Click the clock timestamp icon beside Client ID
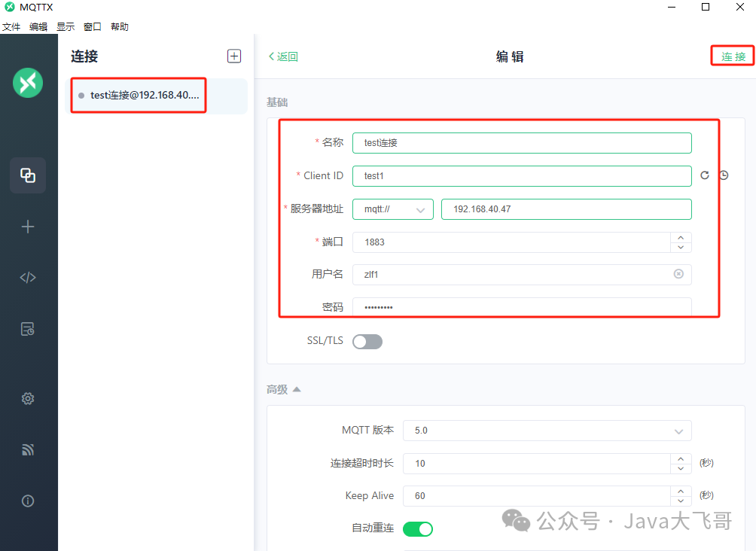The width and height of the screenshot is (756, 551). click(724, 175)
